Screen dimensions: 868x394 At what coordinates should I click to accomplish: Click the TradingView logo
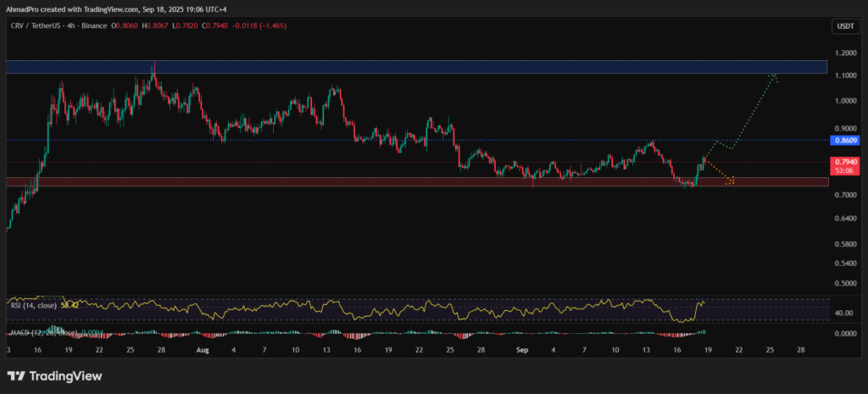point(54,376)
